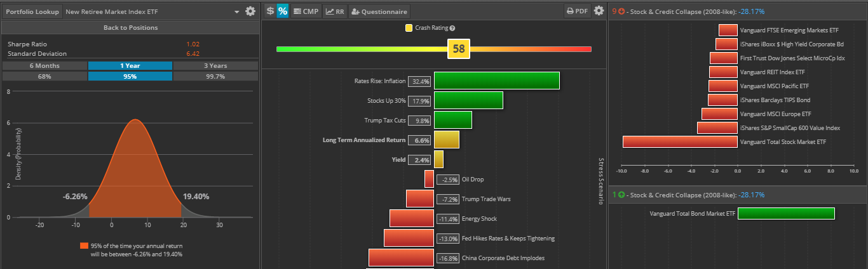Open stress scenario settings gear next to PDF
Viewport: 868px width, 269px height.
coord(599,11)
